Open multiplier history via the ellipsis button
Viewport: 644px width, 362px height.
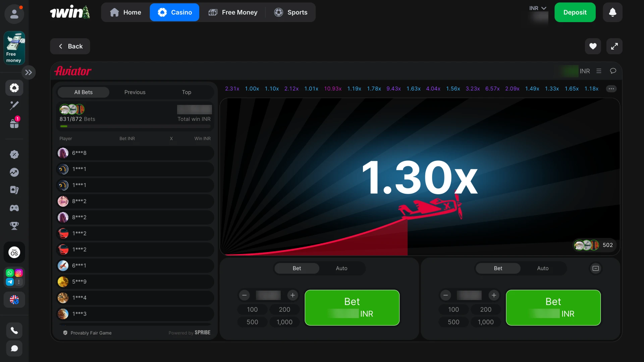click(x=611, y=88)
